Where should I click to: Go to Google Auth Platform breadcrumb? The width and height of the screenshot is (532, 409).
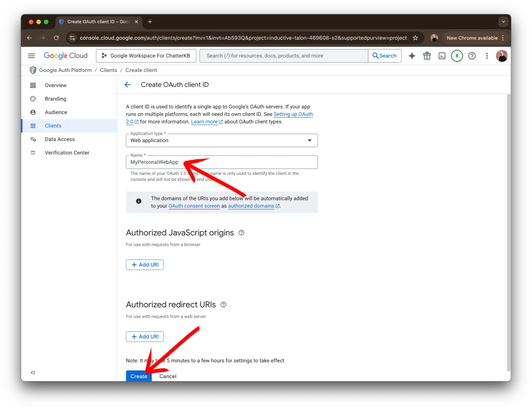coord(65,70)
